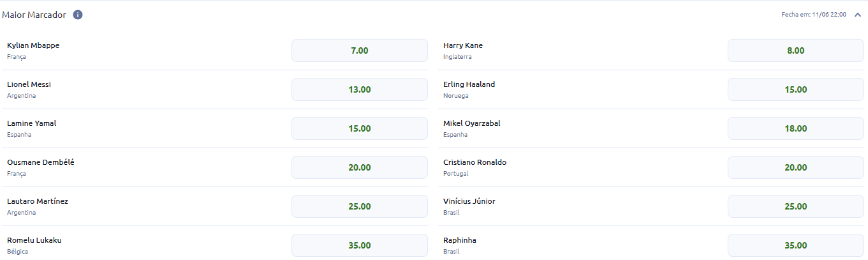This screenshot has width=868, height=260.
Task: Select Lautaro Martínez odds 25.00
Action: coord(360,206)
